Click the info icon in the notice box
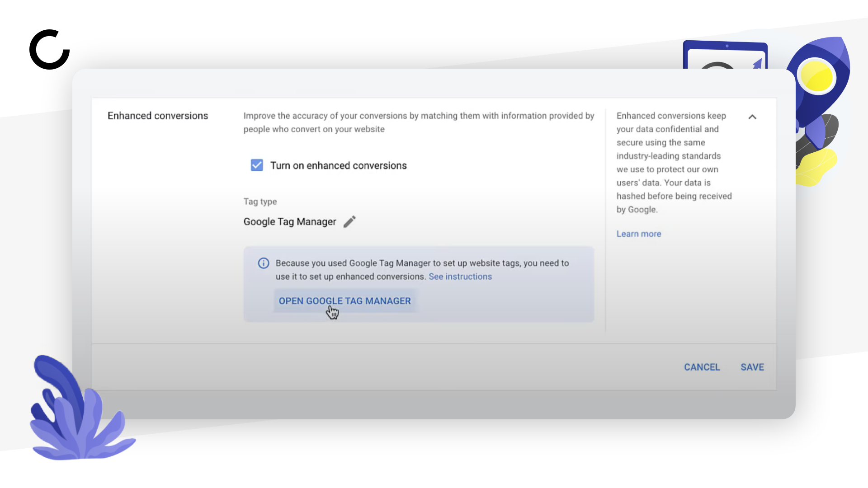 (264, 263)
